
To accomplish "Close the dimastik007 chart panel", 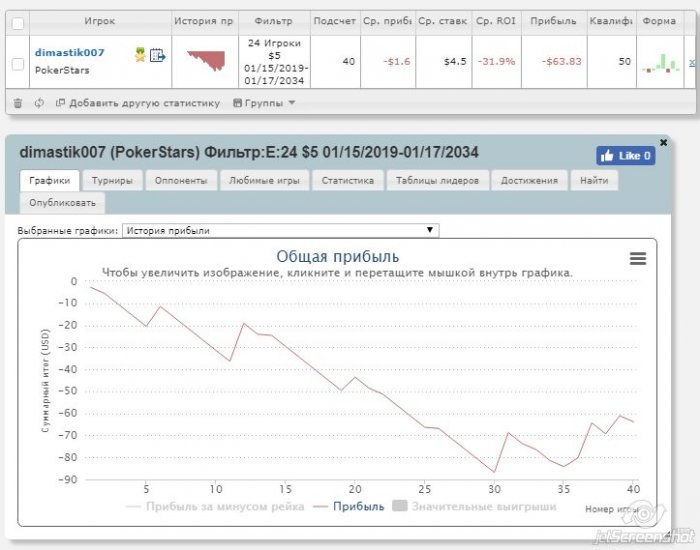I will [663, 142].
